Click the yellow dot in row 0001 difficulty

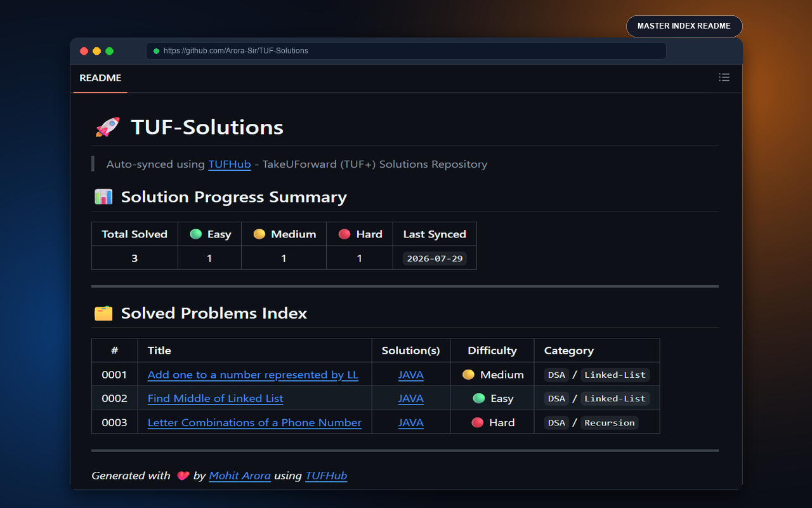(x=468, y=375)
